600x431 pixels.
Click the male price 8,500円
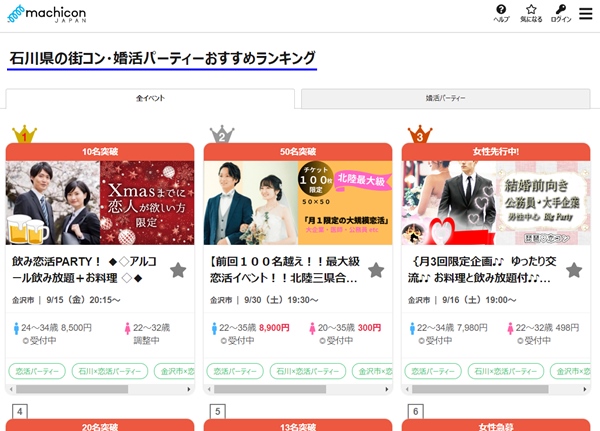77,328
